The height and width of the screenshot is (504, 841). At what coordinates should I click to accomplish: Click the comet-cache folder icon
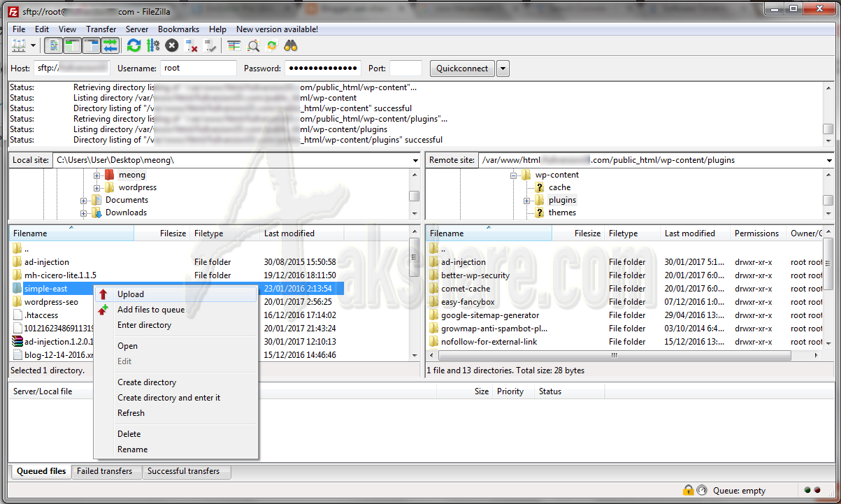(x=434, y=289)
